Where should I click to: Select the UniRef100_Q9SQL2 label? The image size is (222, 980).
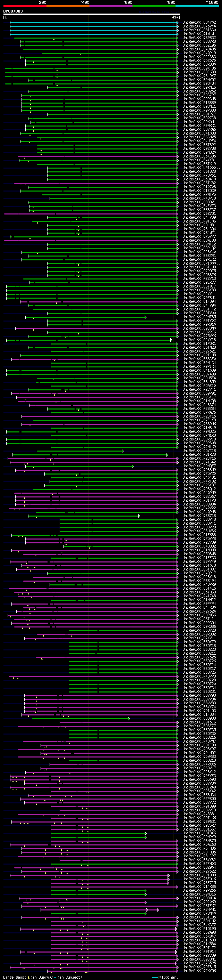coord(199,489)
